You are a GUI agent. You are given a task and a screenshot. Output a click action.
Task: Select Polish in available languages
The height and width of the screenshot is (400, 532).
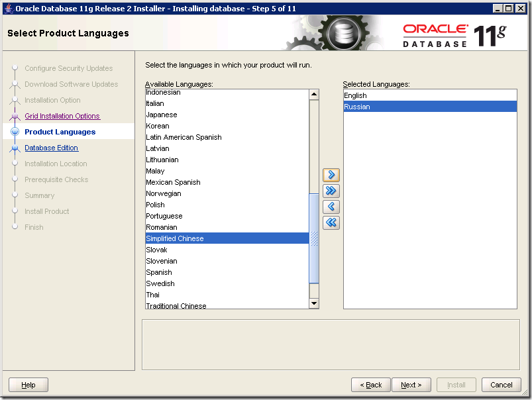(227, 205)
